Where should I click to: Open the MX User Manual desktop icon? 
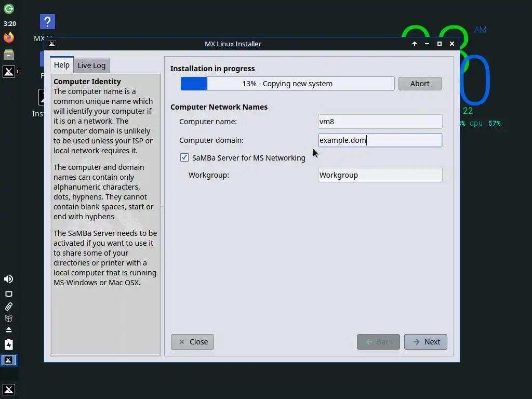coord(47,22)
